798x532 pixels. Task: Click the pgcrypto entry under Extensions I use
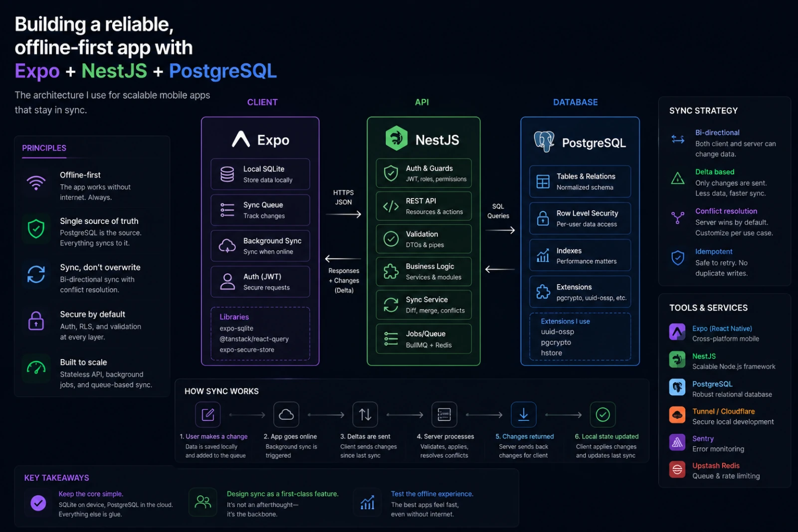556,343
